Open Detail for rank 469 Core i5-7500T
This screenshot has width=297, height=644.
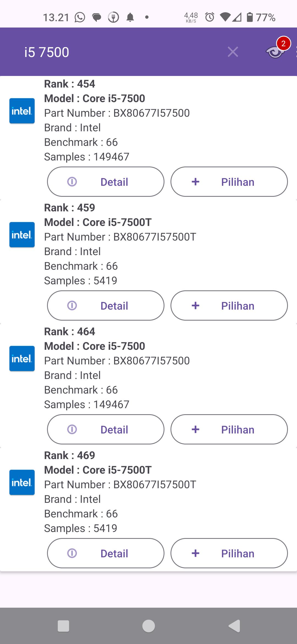coord(106,553)
